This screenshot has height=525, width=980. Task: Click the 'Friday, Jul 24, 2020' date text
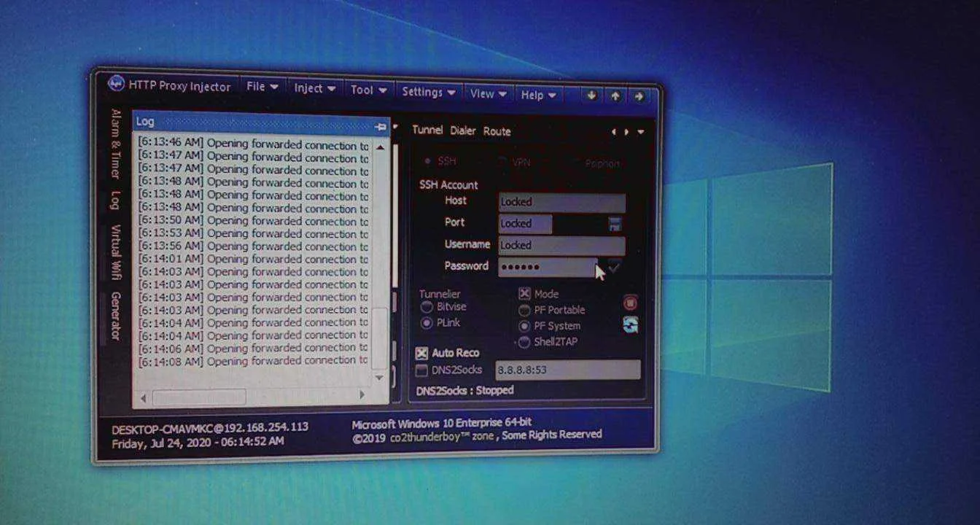160,443
